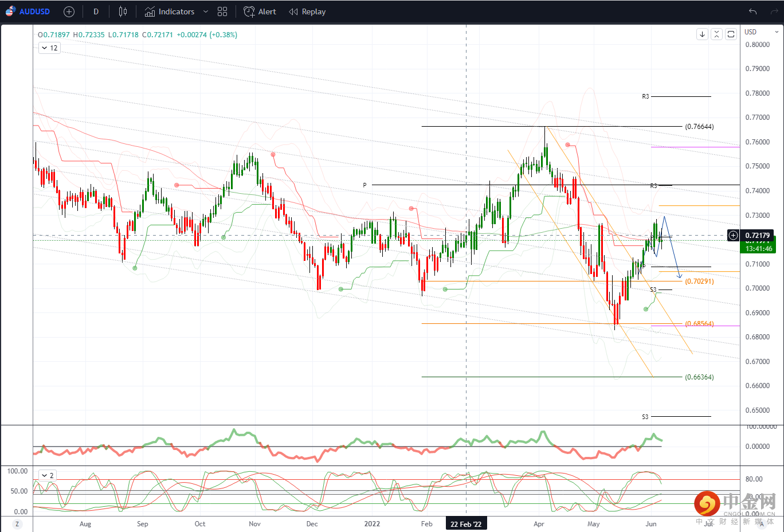
Task: Maximize the main chart pane
Action: pyautogui.click(x=731, y=34)
